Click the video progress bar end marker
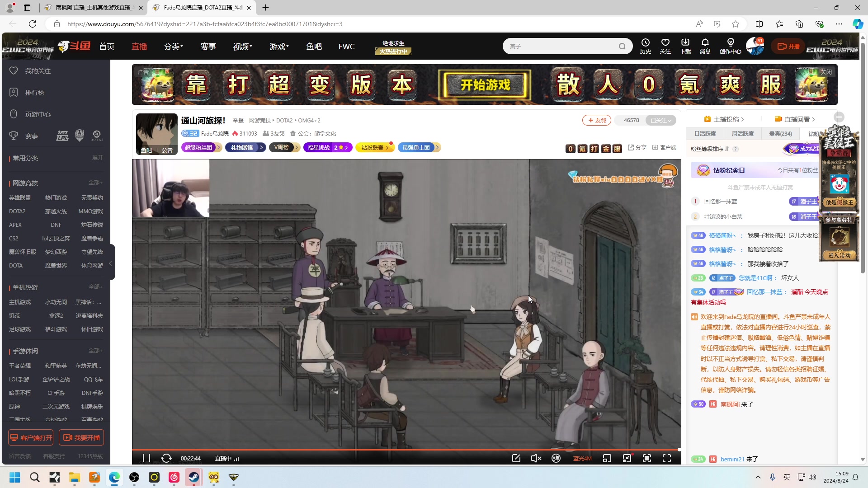The height and width of the screenshot is (488, 868). pyautogui.click(x=679, y=450)
